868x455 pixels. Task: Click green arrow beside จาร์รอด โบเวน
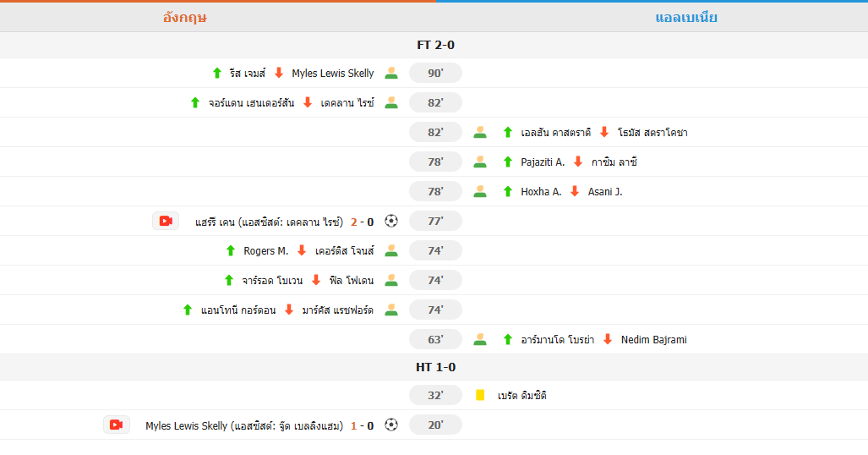[229, 281]
